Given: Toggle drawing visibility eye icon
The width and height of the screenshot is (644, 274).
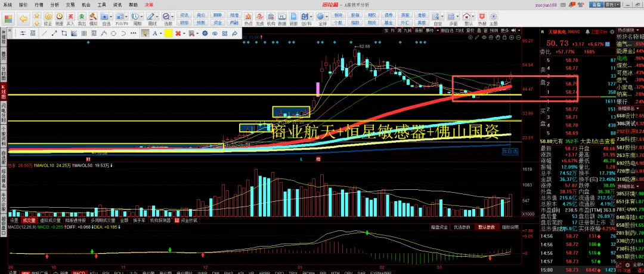Looking at the screenshot, I should coord(215,33).
